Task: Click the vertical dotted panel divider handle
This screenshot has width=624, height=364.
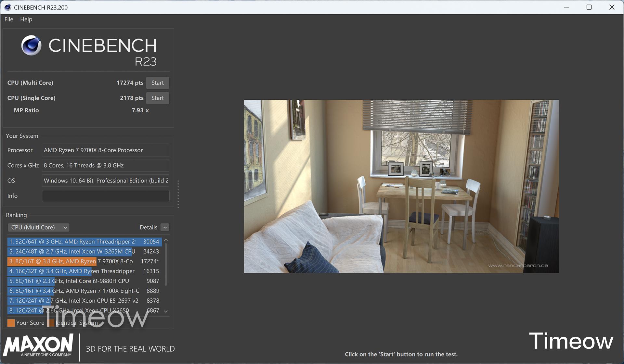Action: [x=178, y=194]
